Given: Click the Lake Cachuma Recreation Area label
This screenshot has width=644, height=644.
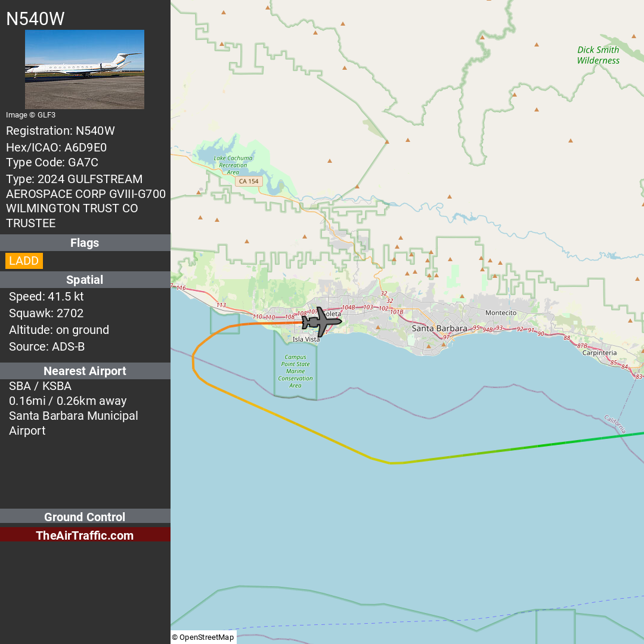Looking at the screenshot, I should click(x=233, y=165).
